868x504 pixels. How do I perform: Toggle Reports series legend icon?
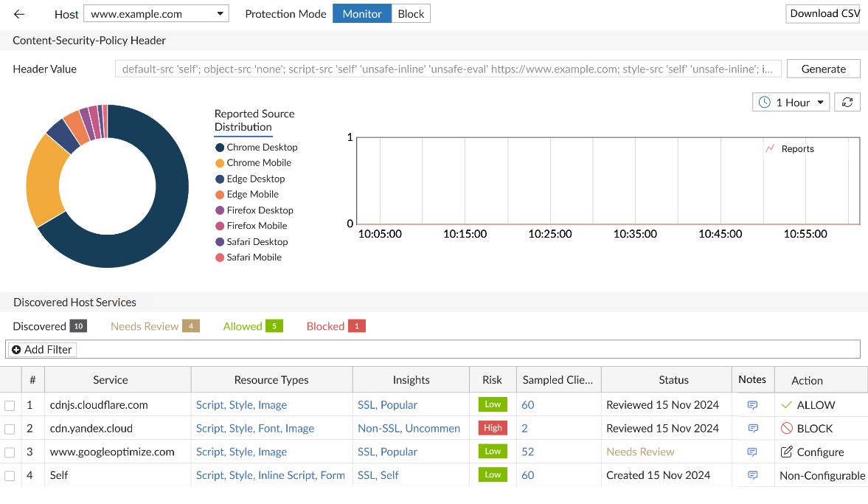(770, 148)
